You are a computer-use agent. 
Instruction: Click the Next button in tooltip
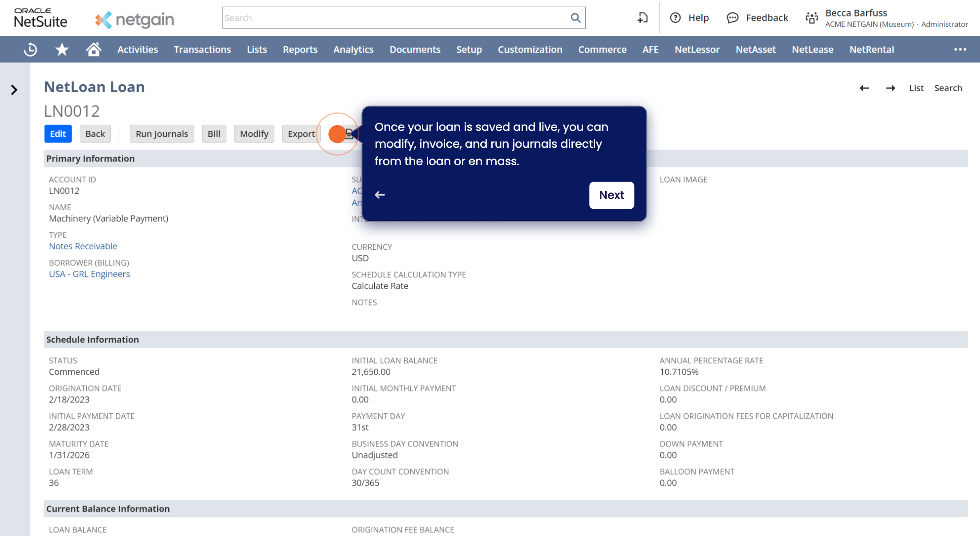(611, 195)
